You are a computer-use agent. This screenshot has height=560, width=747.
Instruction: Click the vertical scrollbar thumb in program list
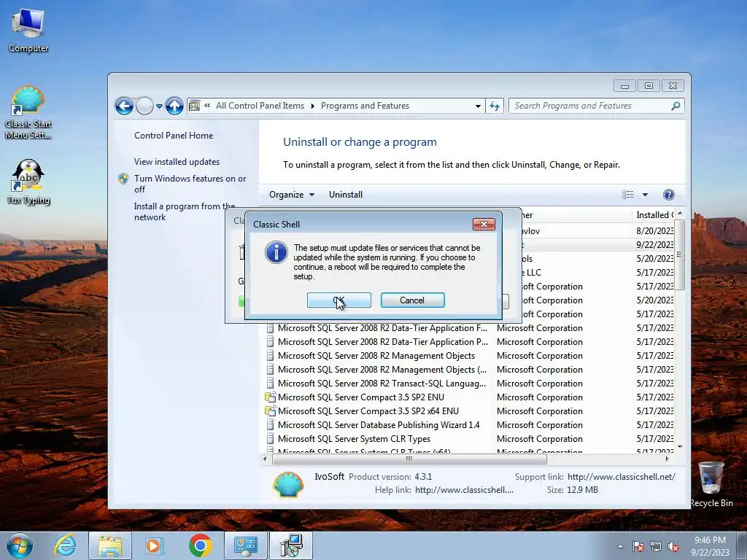[680, 254]
